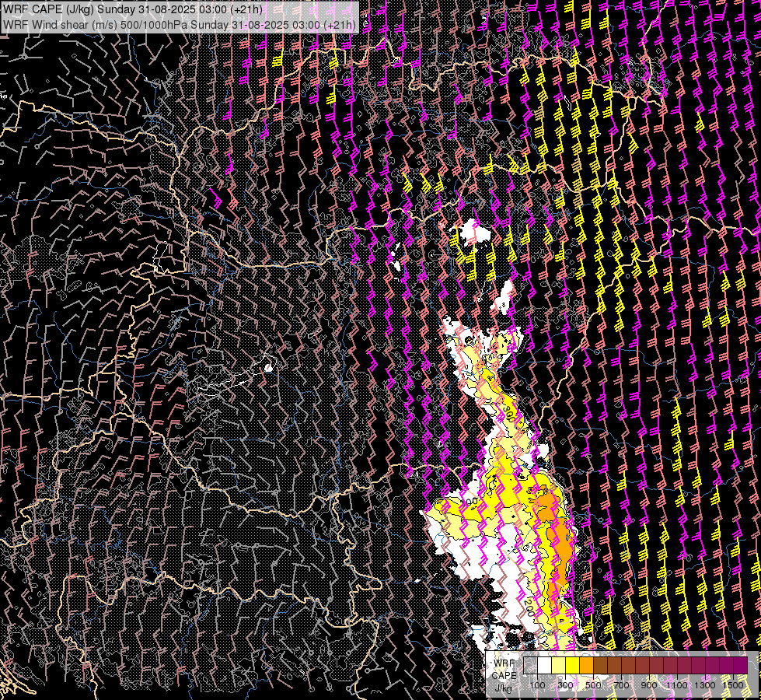Viewport: 761px width, 700px height.
Task: Click the 200 contour label on map
Action: [529, 607]
